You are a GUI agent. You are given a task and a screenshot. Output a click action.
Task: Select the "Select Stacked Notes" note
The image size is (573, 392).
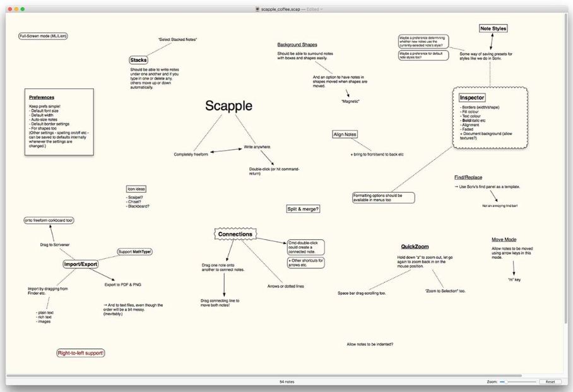click(x=177, y=39)
